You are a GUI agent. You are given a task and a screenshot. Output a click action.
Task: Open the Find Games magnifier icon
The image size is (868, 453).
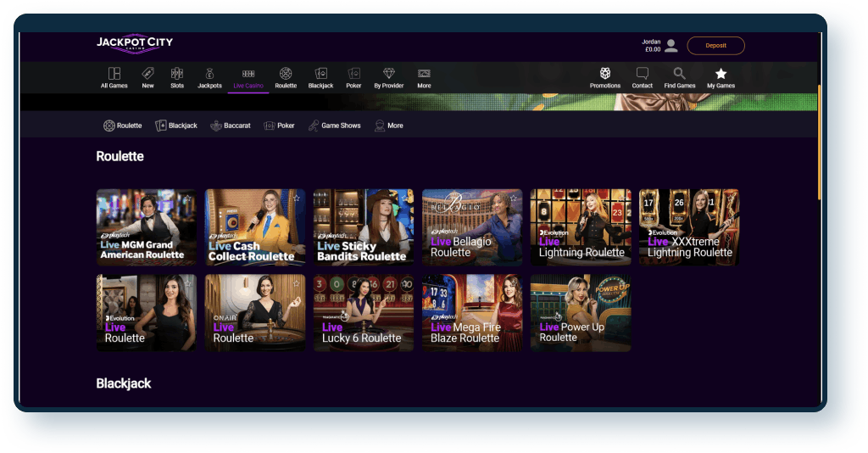[679, 74]
